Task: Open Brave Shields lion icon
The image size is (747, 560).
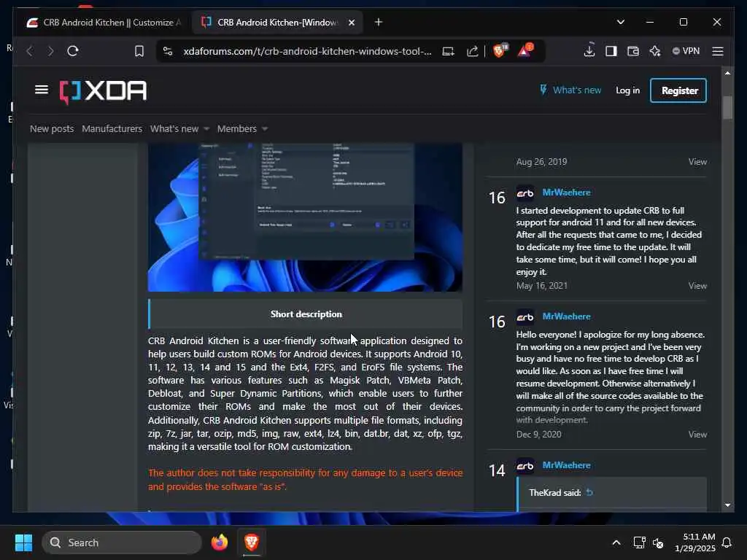Action: [x=500, y=50]
